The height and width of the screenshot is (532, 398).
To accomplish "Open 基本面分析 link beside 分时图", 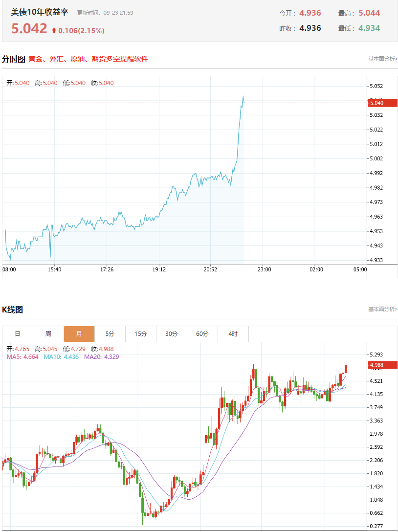I will point(383,59).
